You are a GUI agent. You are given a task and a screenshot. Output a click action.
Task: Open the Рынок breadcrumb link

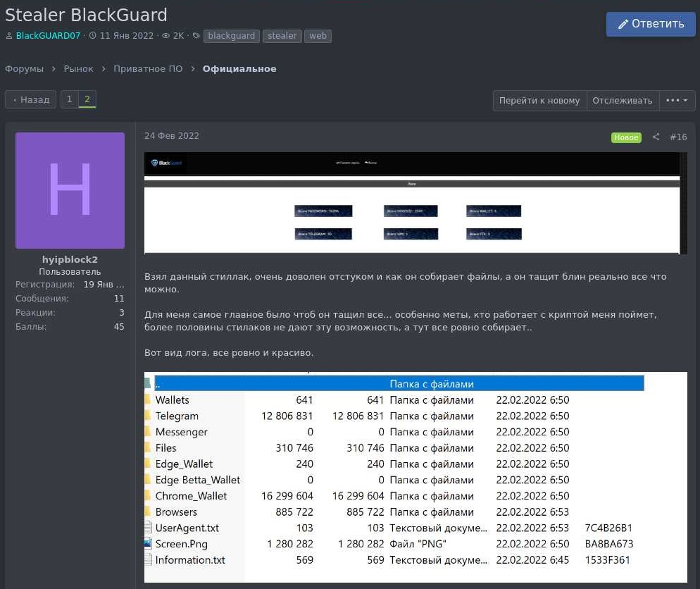coord(78,68)
